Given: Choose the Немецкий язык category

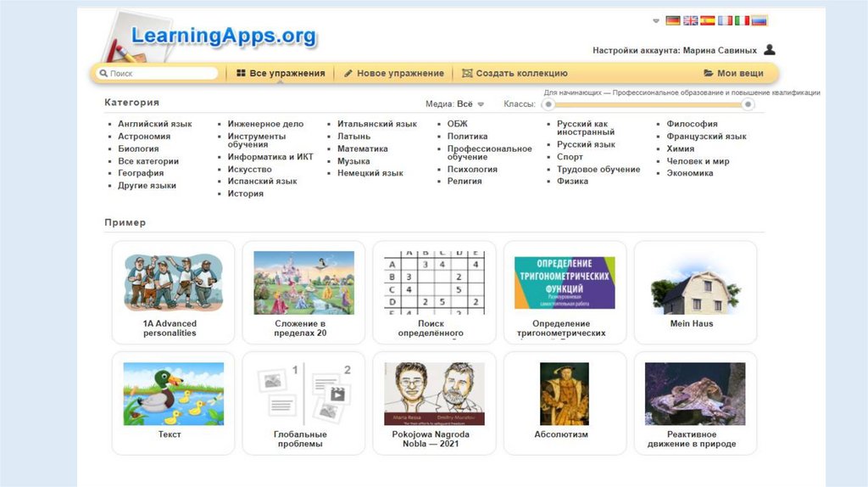Looking at the screenshot, I should pos(370,173).
